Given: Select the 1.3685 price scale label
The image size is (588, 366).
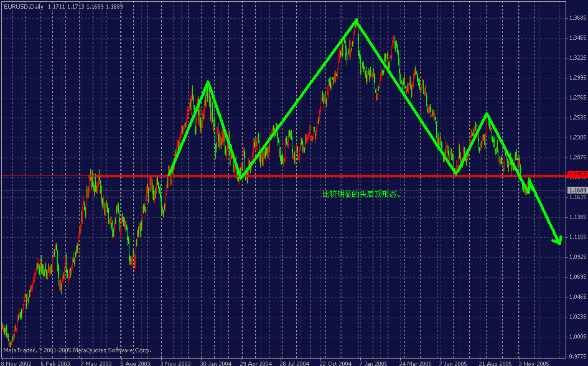Looking at the screenshot, I should (x=577, y=18).
